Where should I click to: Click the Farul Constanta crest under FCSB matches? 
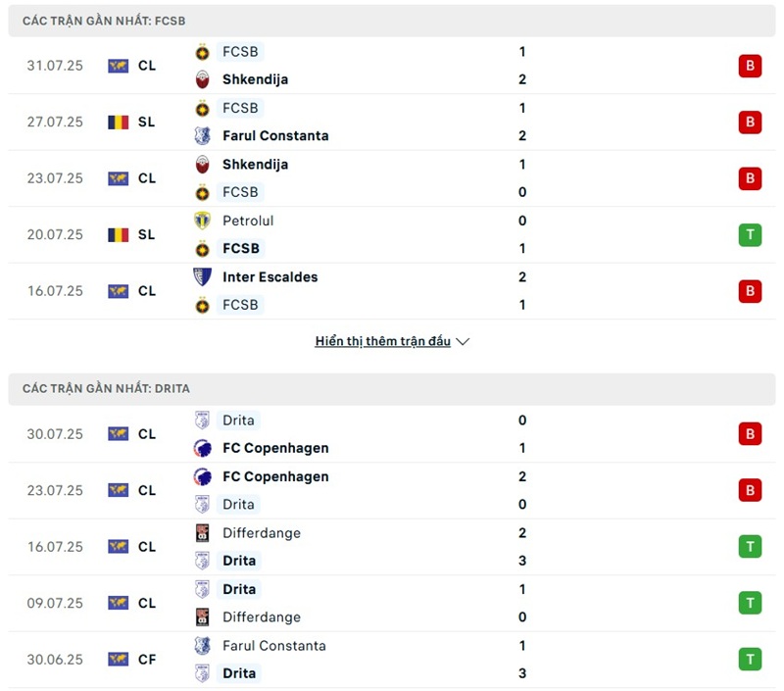click(x=203, y=136)
